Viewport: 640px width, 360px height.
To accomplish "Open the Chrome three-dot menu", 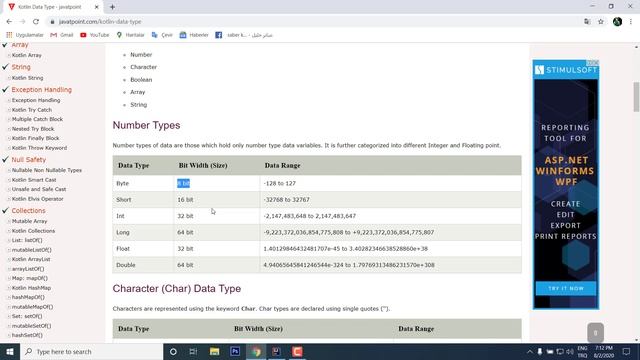I will [631, 22].
